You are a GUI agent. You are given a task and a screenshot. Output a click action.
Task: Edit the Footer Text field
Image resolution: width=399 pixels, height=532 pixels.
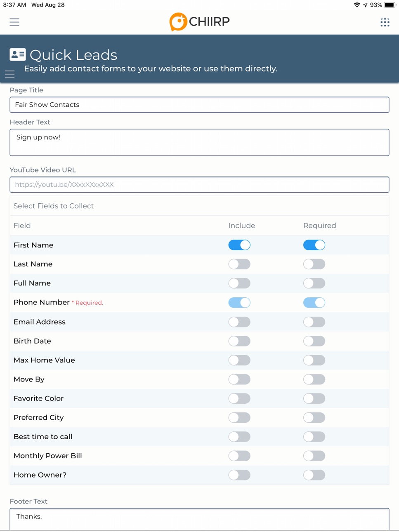pos(199,519)
